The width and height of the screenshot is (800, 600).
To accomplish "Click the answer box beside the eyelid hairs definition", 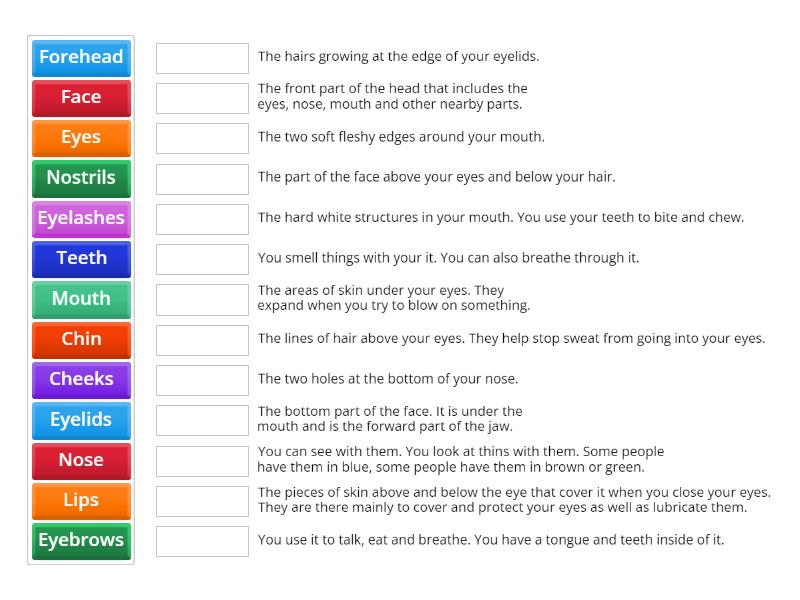I will pyautogui.click(x=202, y=58).
